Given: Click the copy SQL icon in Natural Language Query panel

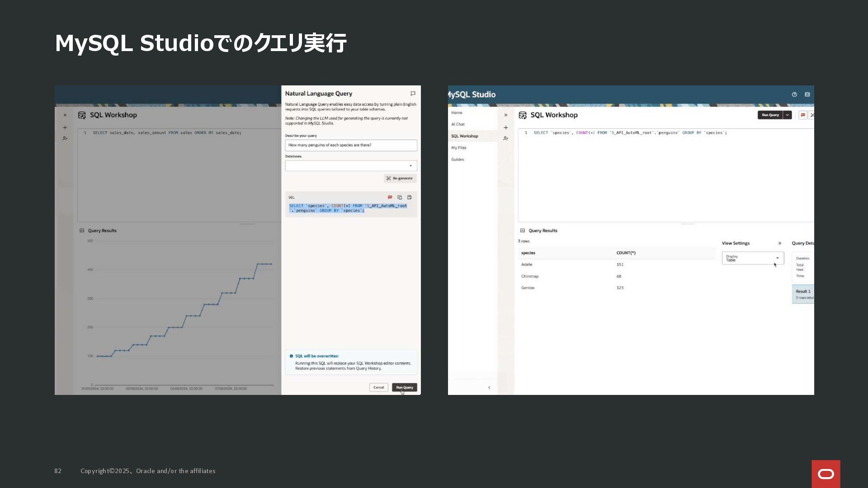Looking at the screenshot, I should pyautogui.click(x=400, y=197).
